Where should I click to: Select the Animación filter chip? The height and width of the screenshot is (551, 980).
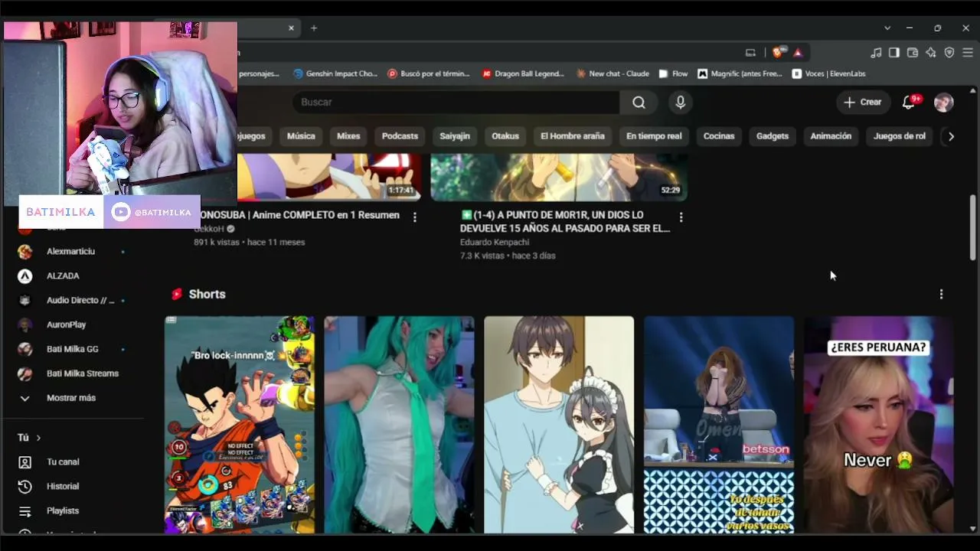(831, 136)
